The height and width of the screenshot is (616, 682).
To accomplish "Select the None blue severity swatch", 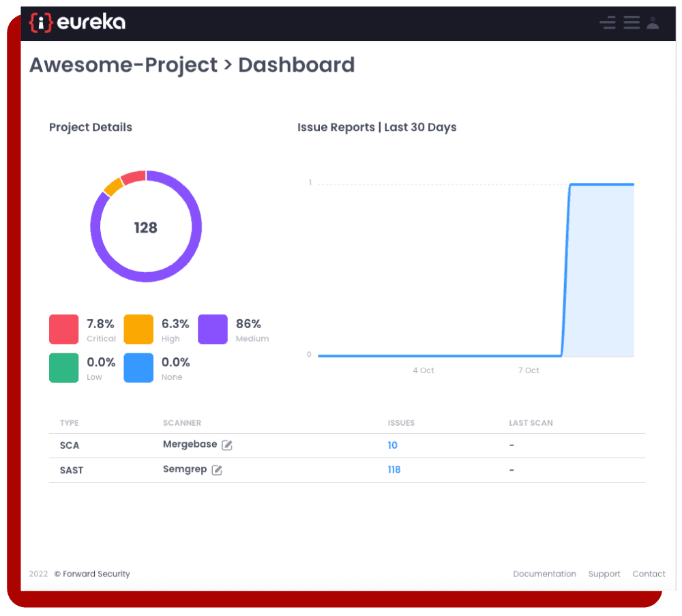I will click(138, 368).
